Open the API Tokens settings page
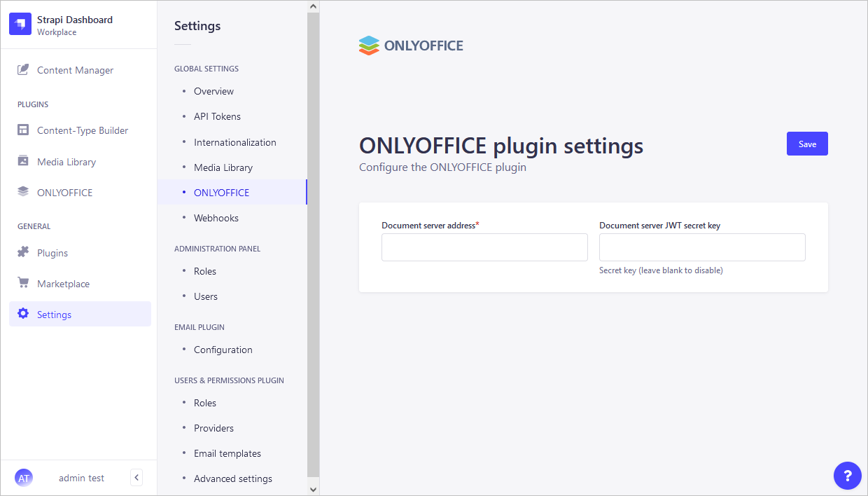Image resolution: width=868 pixels, height=496 pixels. (217, 116)
